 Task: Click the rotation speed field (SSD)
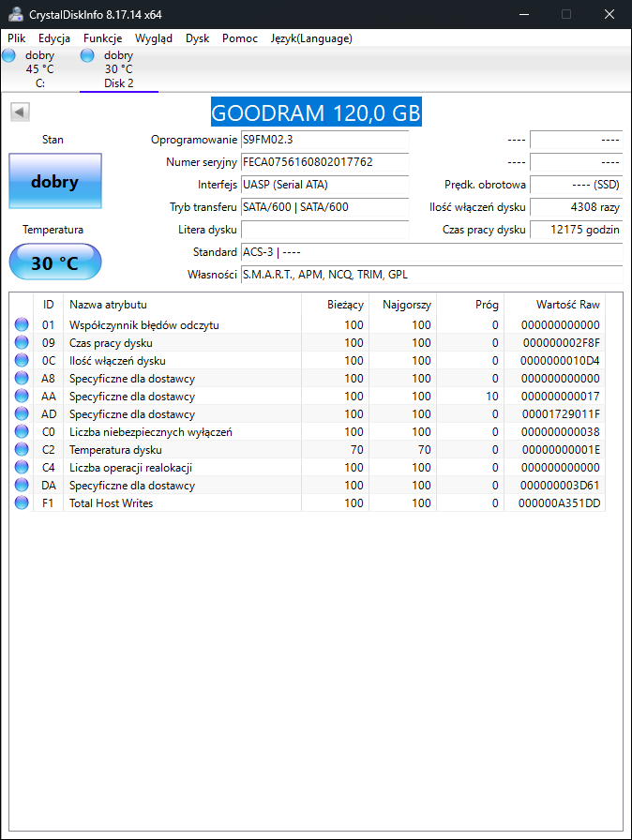click(577, 185)
